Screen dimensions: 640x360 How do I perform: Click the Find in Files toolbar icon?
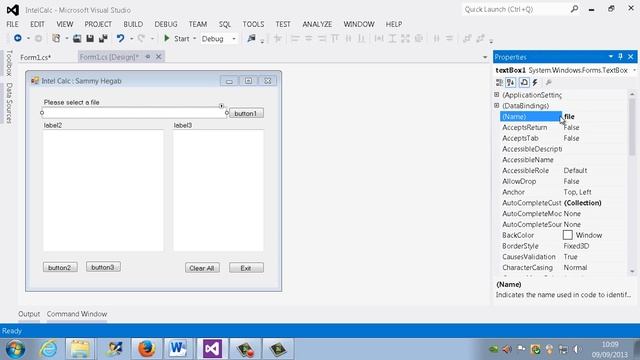point(251,38)
